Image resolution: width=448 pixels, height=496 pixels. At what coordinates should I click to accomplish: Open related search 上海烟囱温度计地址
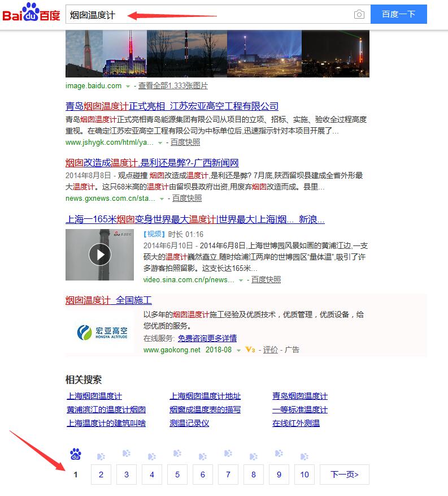point(205,396)
